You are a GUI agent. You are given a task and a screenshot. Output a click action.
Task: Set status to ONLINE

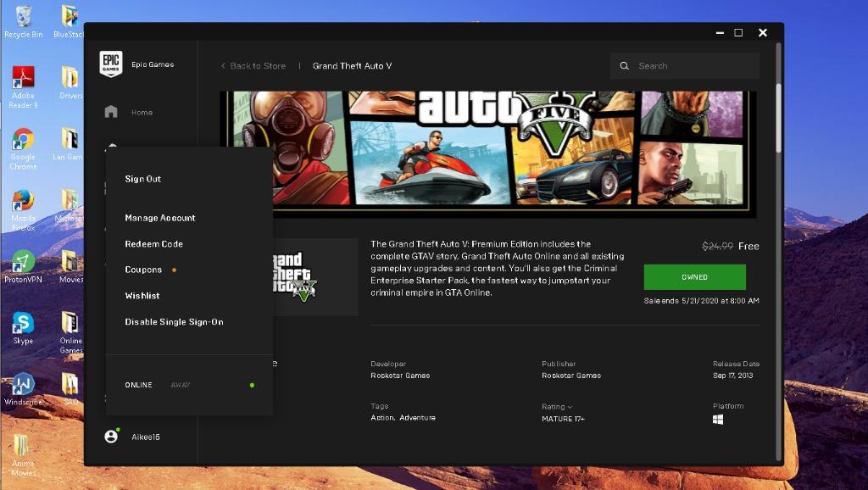click(138, 385)
